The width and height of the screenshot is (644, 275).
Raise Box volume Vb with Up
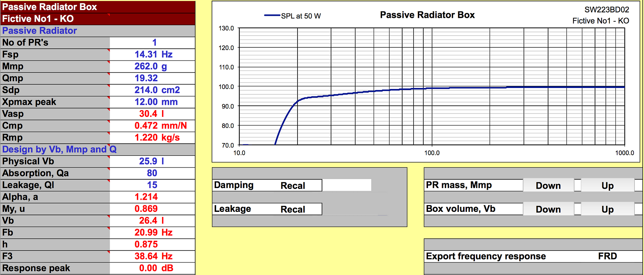click(x=607, y=209)
